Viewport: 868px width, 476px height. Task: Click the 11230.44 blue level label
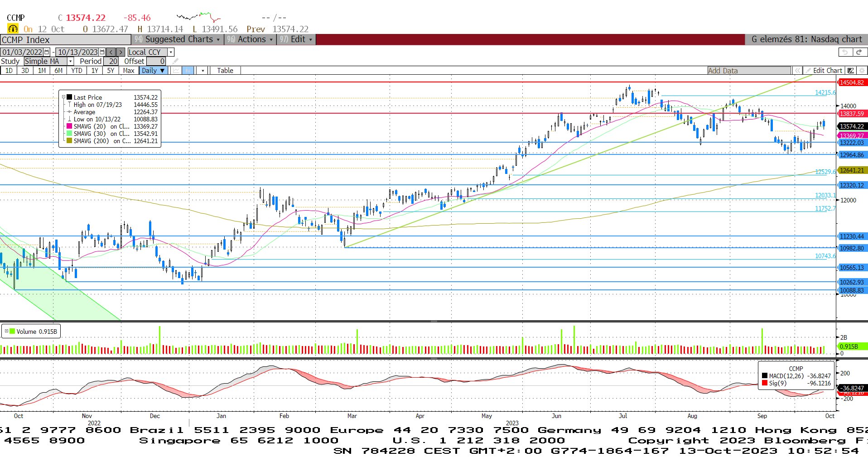pos(853,236)
